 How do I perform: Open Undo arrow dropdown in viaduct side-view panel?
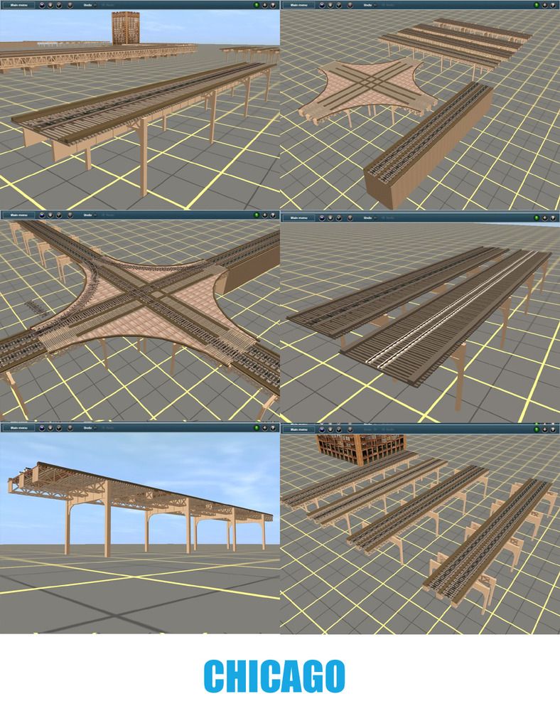coord(95,427)
